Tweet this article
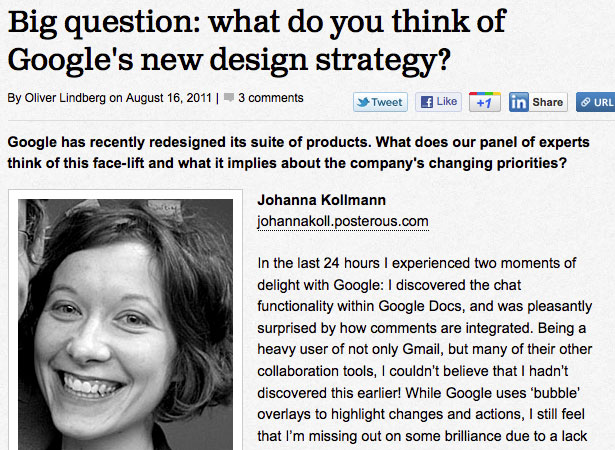The height and width of the screenshot is (450, 615). coord(380,102)
